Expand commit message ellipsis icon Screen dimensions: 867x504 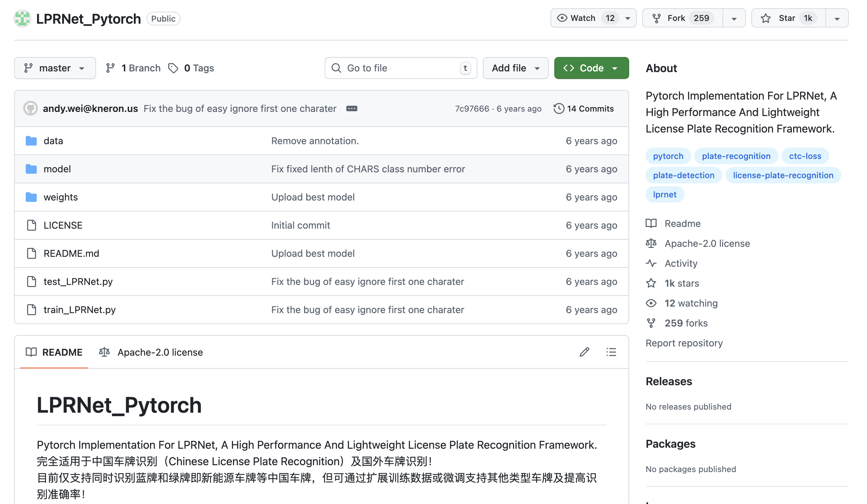pos(351,109)
